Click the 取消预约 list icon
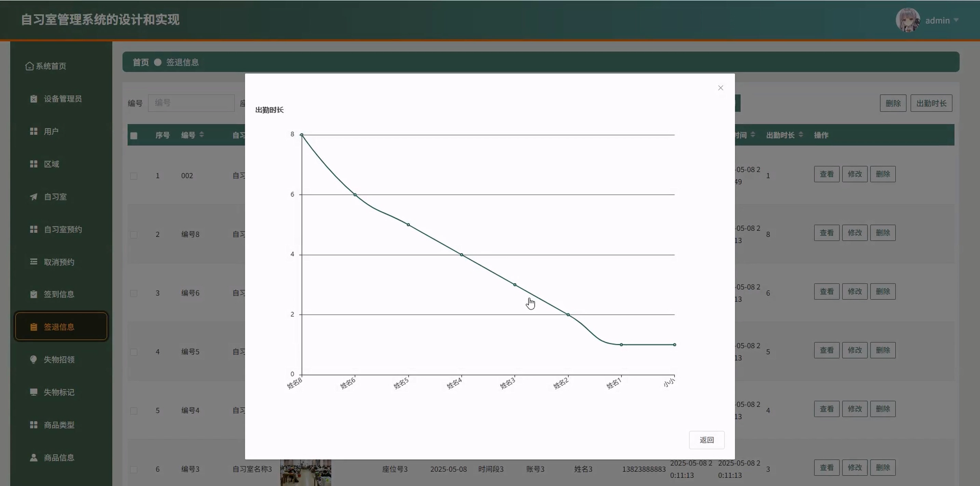The height and width of the screenshot is (486, 980). click(33, 262)
